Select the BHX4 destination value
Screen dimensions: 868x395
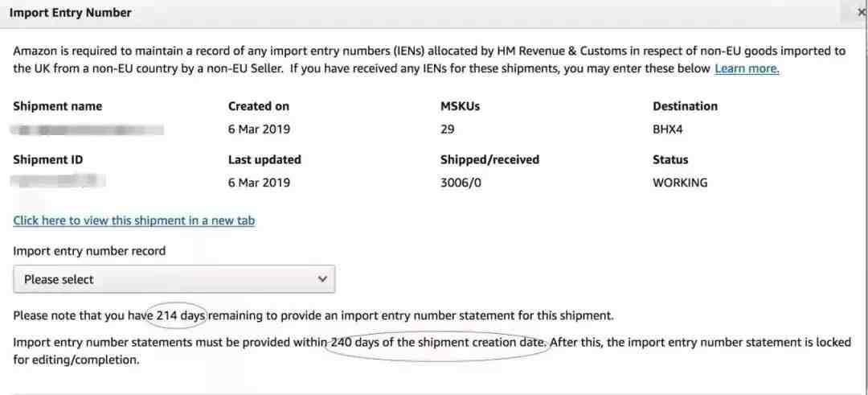669,129
